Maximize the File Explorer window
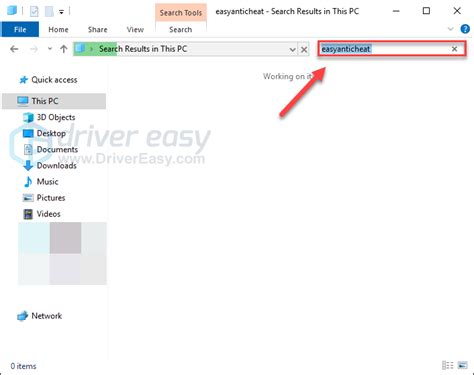Viewport: 474px width, 375px height. (x=426, y=11)
